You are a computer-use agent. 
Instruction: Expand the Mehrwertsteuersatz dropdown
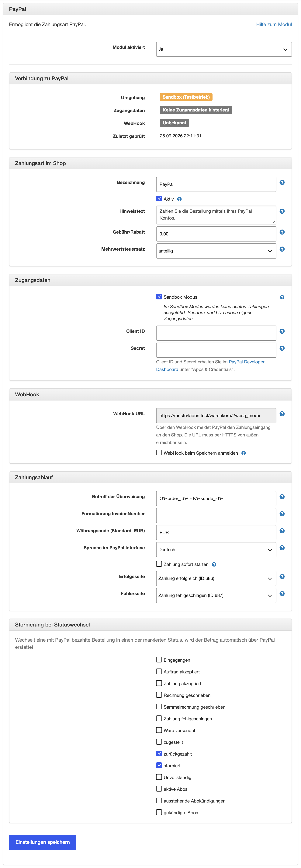(x=216, y=251)
